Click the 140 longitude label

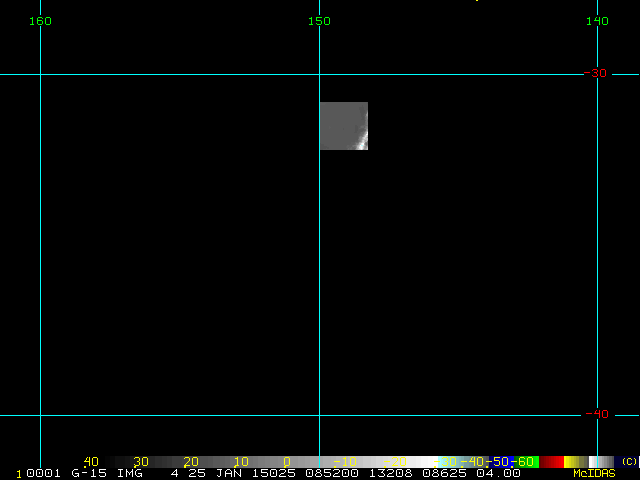(597, 21)
